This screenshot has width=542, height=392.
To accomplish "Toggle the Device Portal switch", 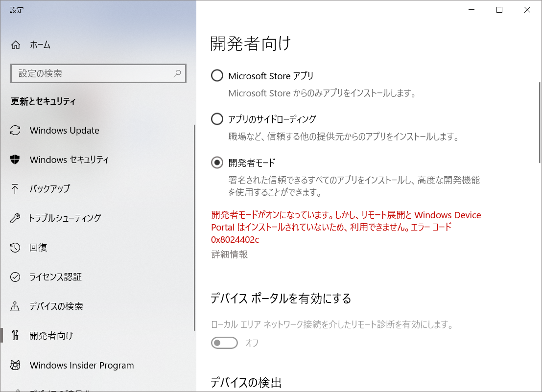I will coord(224,343).
